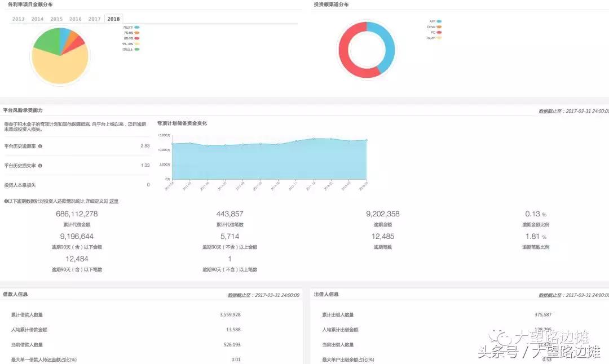Click the 7%-8% legend color marker
The height and width of the screenshot is (364, 609).
pyautogui.click(x=137, y=33)
